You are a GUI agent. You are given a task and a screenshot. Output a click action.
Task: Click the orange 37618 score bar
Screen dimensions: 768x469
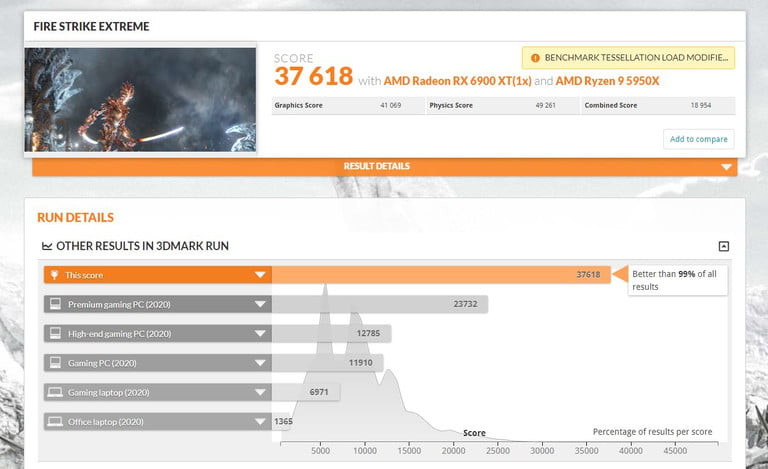point(441,275)
